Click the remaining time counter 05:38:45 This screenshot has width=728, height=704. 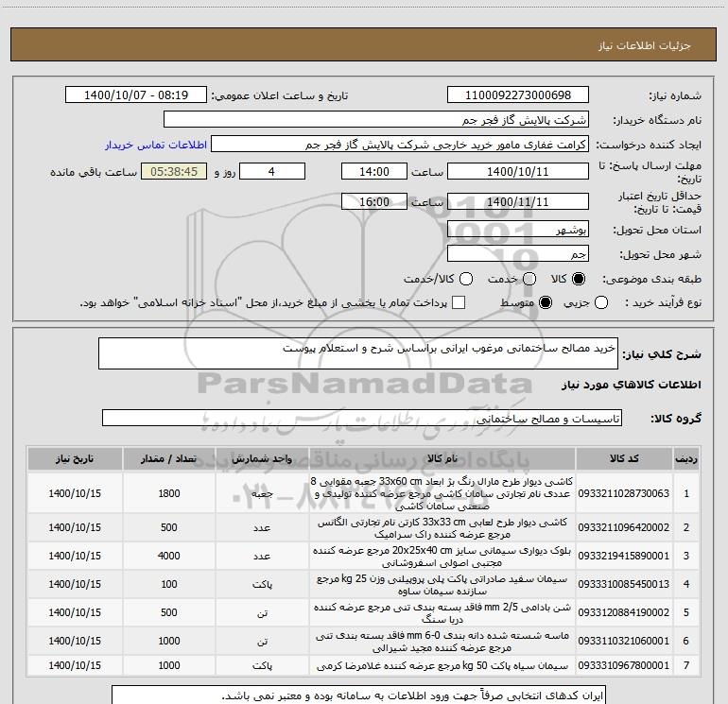coord(174,171)
